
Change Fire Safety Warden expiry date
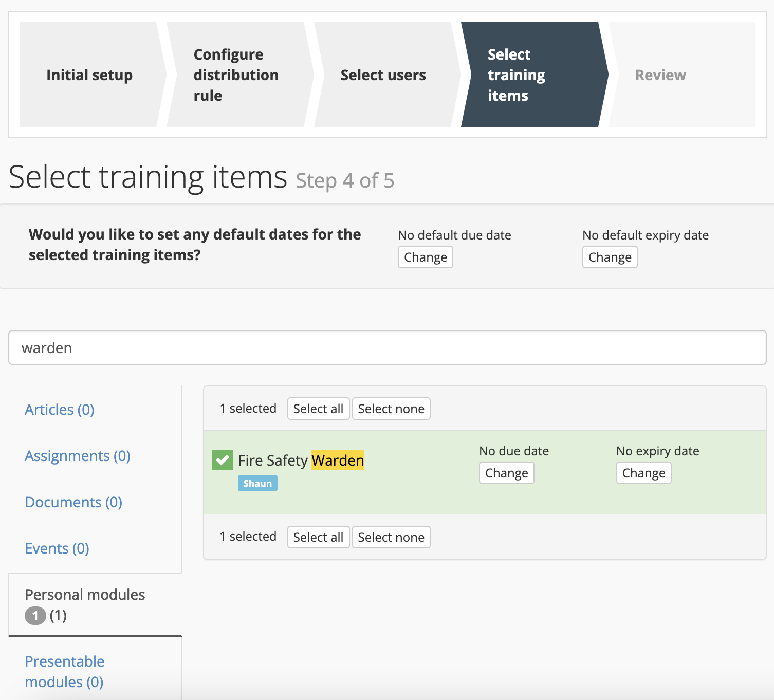point(643,473)
